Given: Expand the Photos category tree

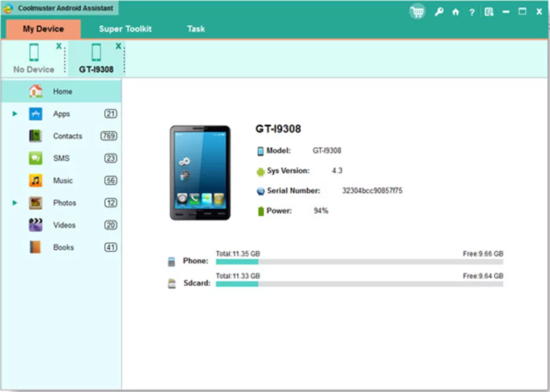Looking at the screenshot, I should point(13,203).
